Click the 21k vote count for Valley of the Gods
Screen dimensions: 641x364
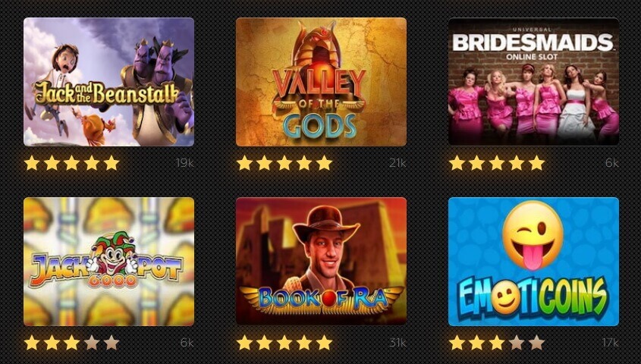point(397,163)
